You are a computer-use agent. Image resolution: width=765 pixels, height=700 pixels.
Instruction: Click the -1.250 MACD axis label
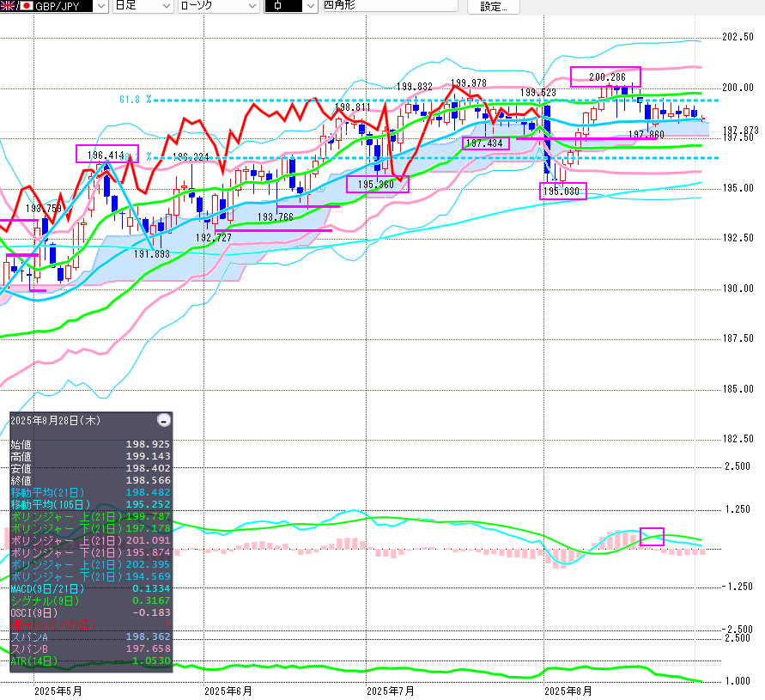(738, 587)
